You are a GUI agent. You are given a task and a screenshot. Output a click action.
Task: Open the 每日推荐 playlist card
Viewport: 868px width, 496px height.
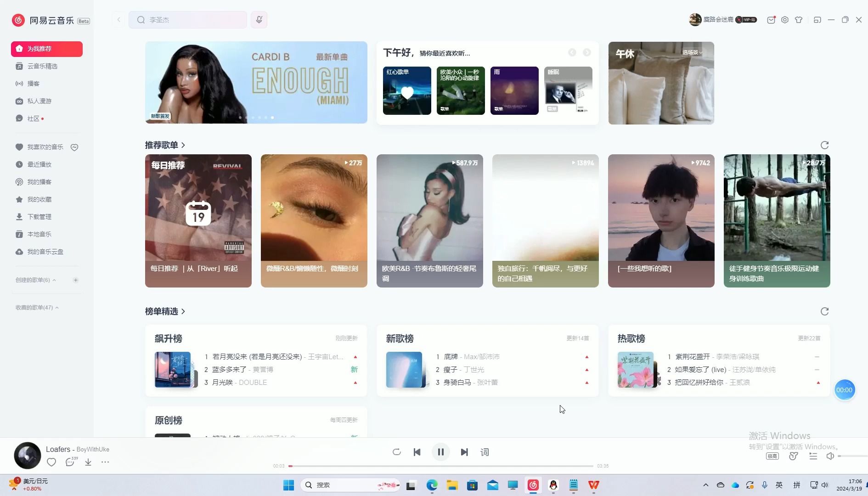(x=198, y=221)
